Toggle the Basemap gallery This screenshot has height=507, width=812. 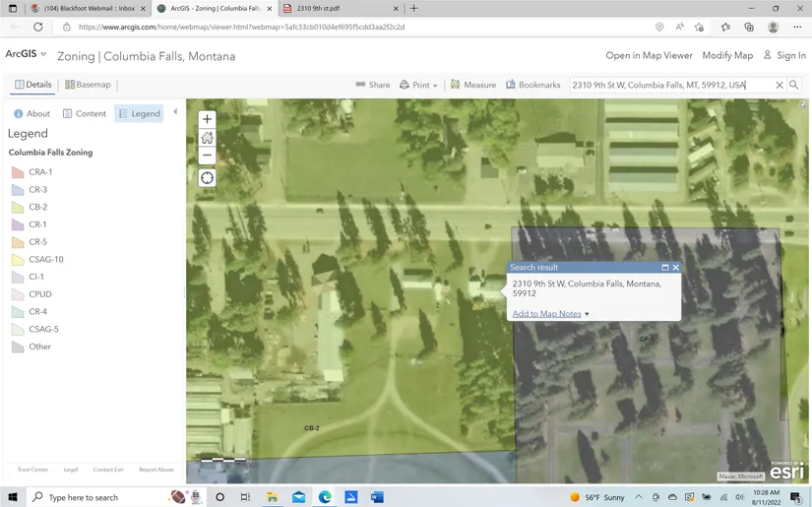88,86
